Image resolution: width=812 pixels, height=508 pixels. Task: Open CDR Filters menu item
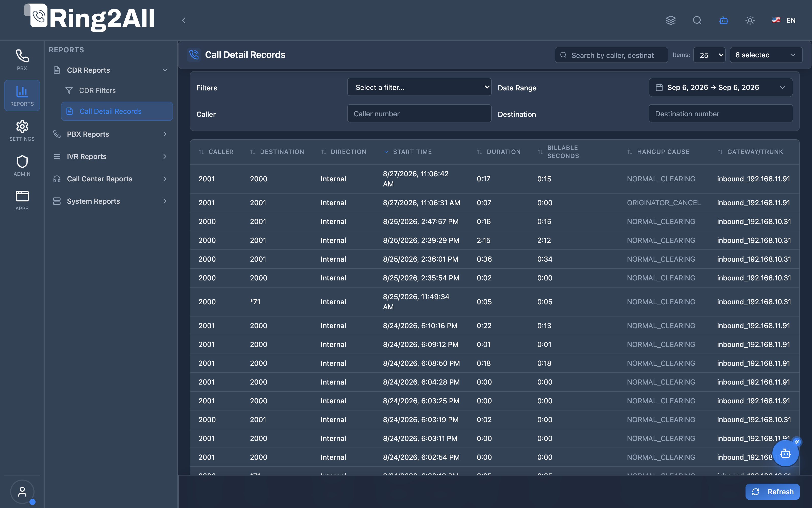(x=117, y=90)
